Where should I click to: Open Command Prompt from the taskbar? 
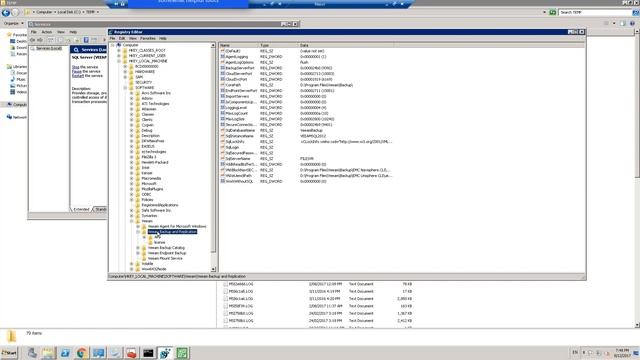(148, 353)
